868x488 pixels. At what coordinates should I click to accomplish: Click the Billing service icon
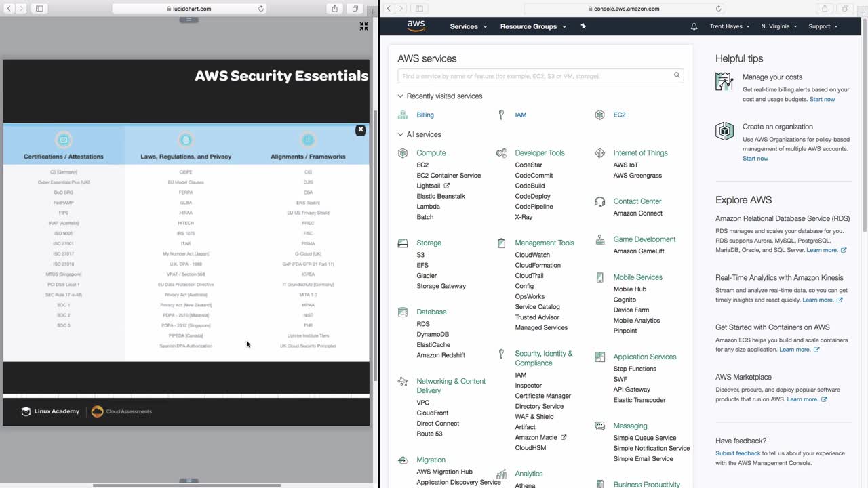403,115
